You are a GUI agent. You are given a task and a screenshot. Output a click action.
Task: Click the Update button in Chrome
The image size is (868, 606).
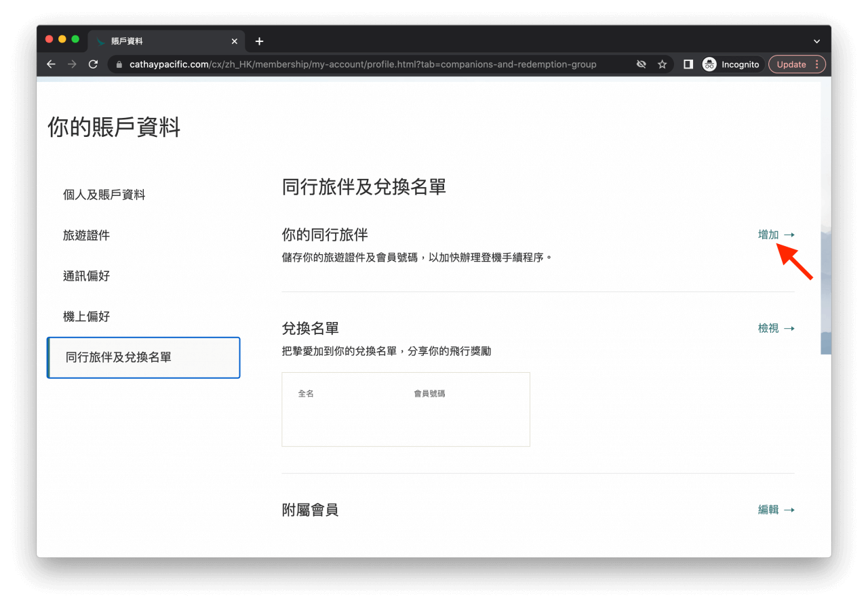(x=791, y=64)
